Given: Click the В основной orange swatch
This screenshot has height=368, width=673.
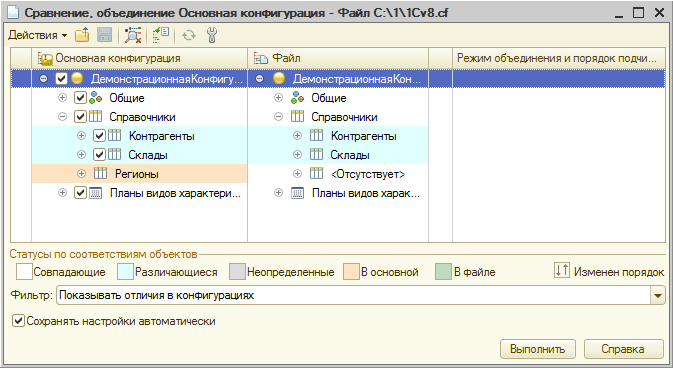Looking at the screenshot, I should coord(351,272).
